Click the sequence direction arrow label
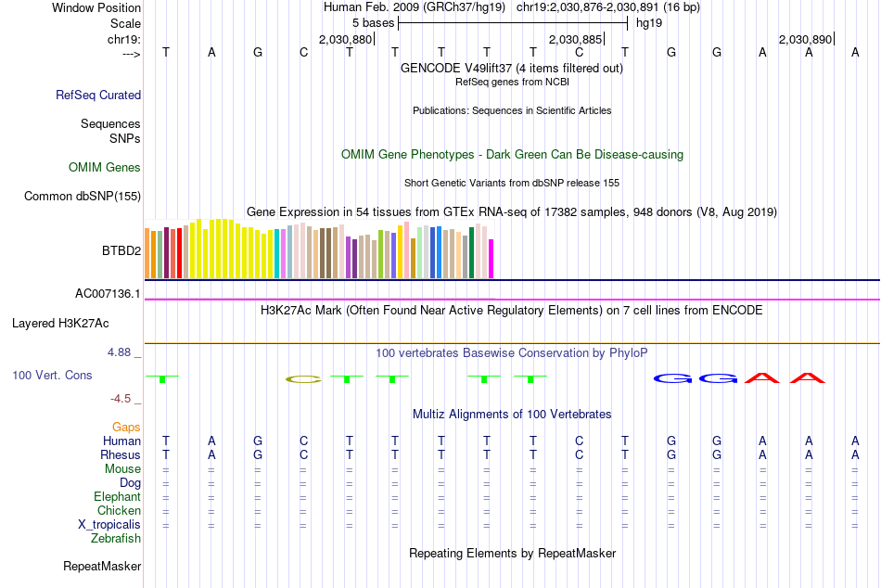 click(132, 54)
